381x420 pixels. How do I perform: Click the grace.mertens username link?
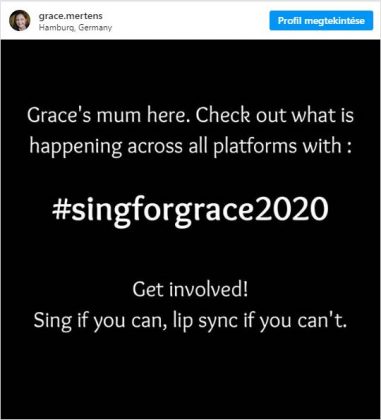coord(70,16)
